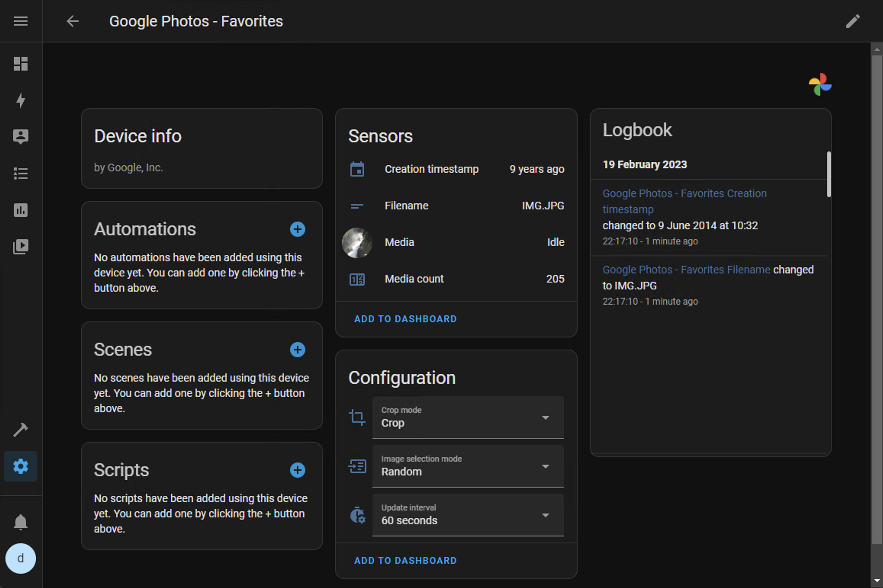Image resolution: width=883 pixels, height=588 pixels.
Task: Click the Media waterfall thumbnail
Action: [x=357, y=243]
